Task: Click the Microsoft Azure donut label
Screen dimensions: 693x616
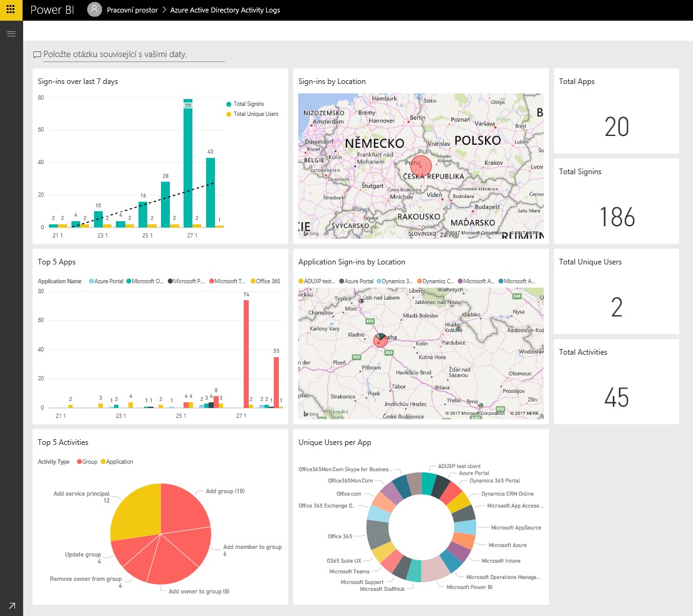Action: [508, 545]
